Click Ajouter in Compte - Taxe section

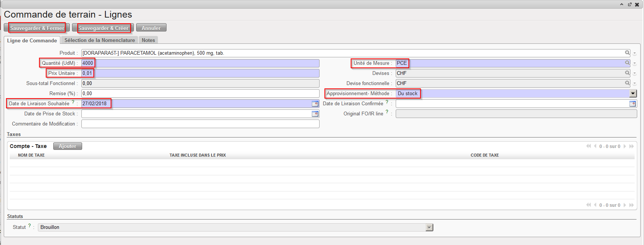[68, 146]
